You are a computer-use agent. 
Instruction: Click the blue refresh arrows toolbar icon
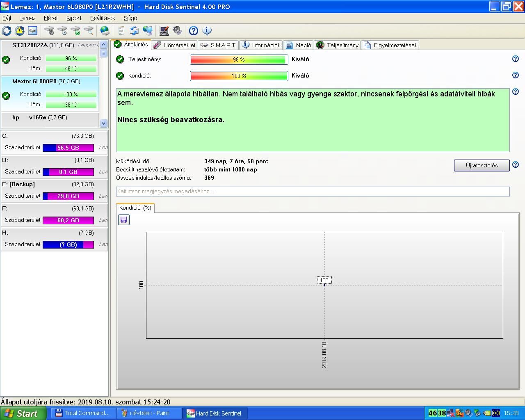pos(7,31)
